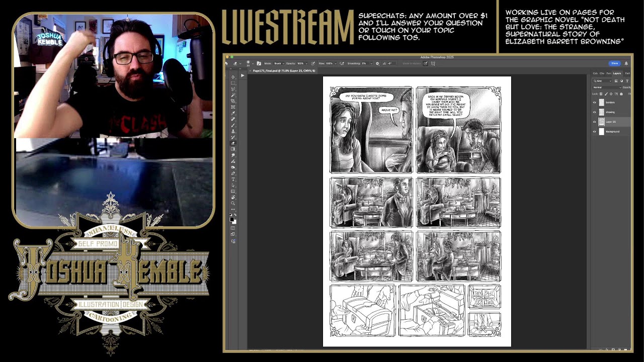Toggle pressure for opacity
The image size is (644, 362).
pos(313,63)
